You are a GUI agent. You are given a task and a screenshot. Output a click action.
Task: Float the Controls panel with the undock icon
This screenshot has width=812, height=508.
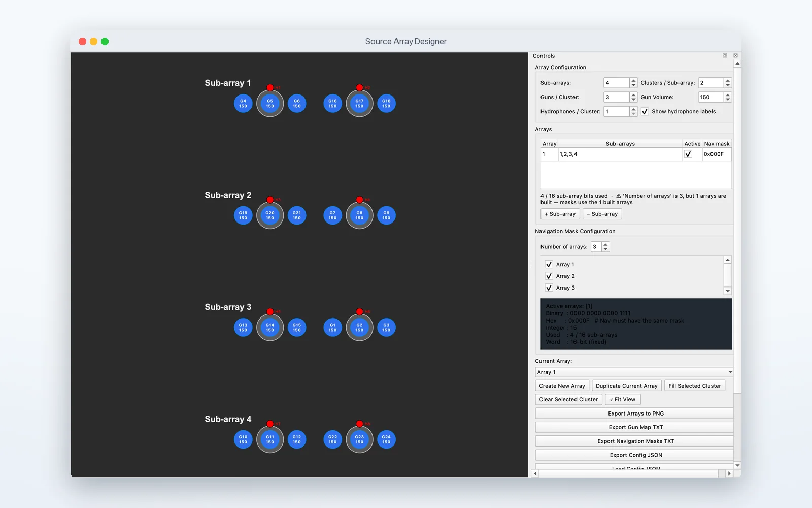[x=725, y=56]
